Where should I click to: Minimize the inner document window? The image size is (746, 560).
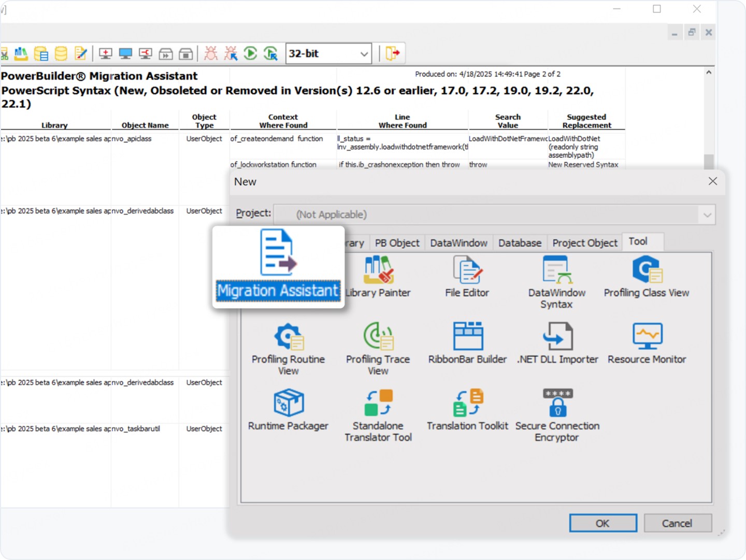click(675, 33)
